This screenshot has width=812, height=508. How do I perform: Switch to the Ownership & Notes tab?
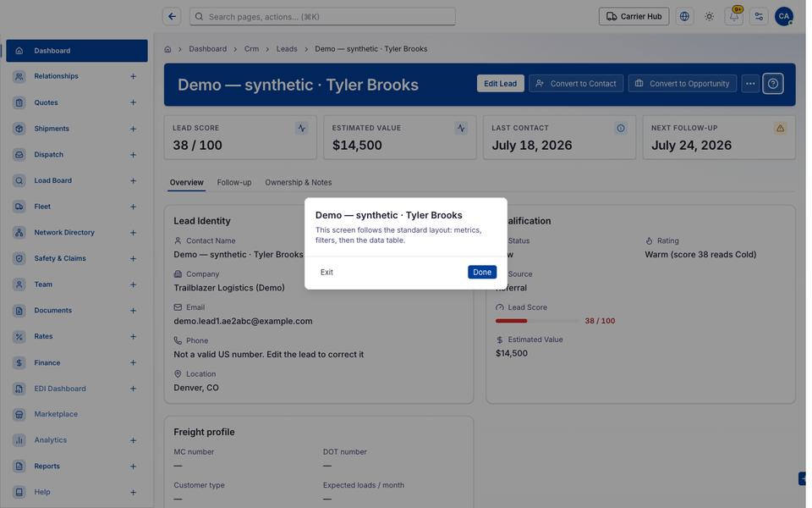(x=299, y=183)
